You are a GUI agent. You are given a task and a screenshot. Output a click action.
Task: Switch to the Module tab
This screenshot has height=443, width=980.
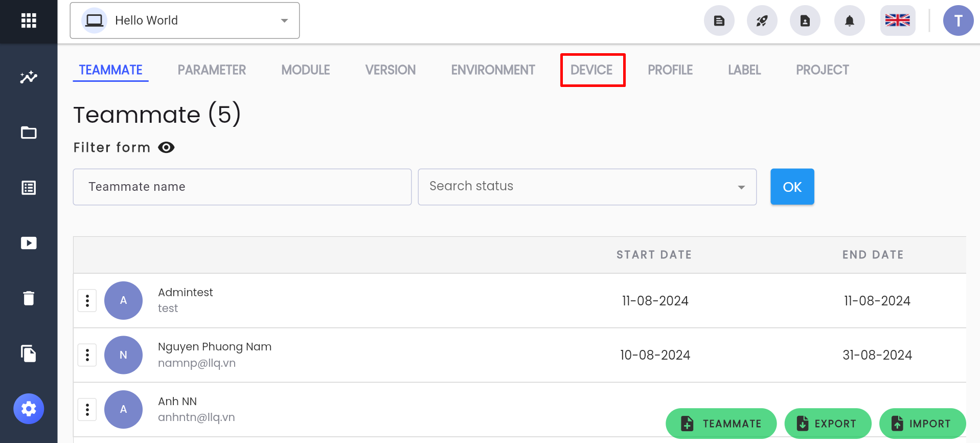pos(306,70)
